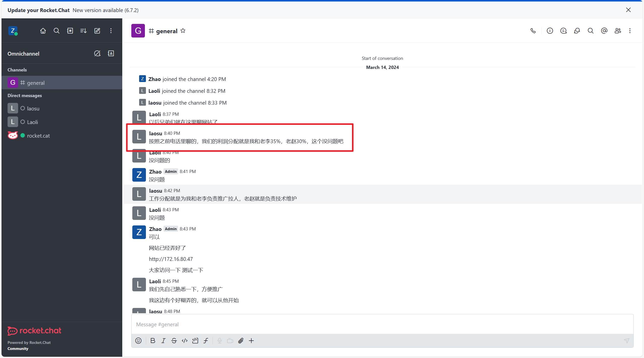Click the Create new pencil icon

point(97,31)
